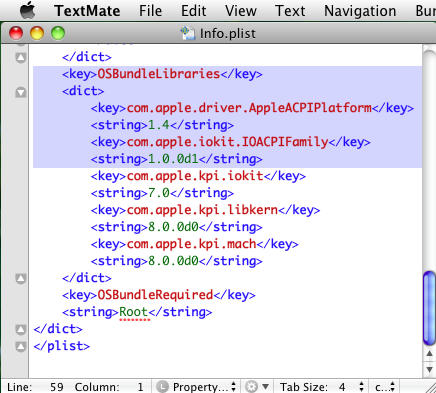Collapse fold at the OSBundleLibraries dict opening tag
This screenshot has height=393, width=436.
point(21,92)
